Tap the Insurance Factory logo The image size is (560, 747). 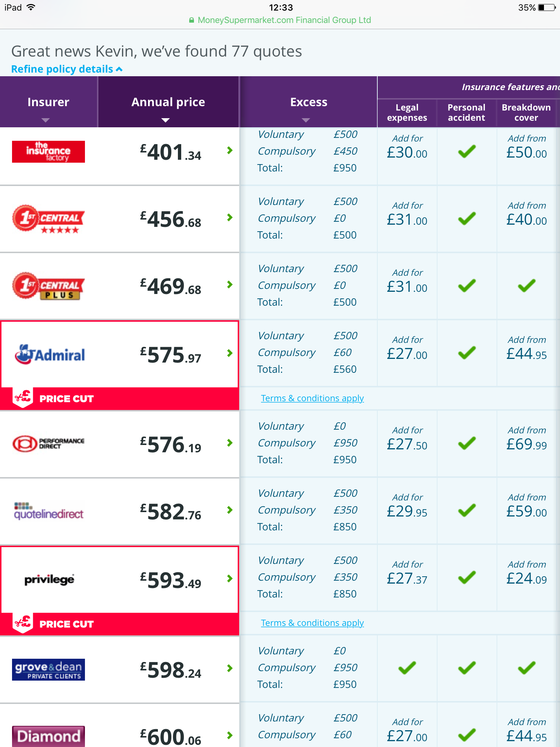click(48, 152)
